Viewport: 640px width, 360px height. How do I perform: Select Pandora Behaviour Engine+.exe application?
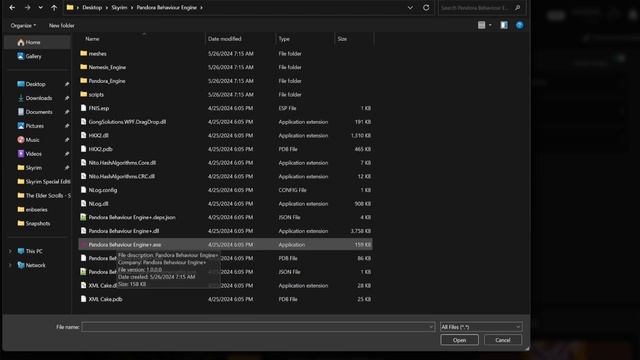(x=225, y=244)
